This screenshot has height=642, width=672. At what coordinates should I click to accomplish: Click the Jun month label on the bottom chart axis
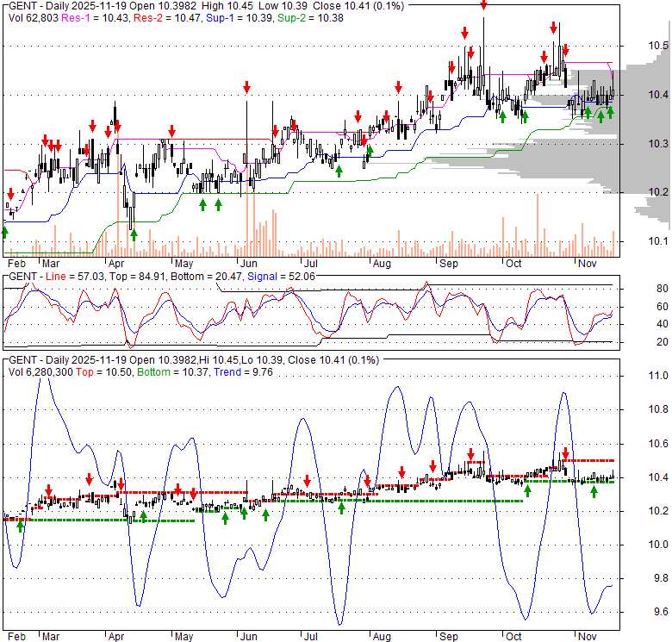pos(247,637)
